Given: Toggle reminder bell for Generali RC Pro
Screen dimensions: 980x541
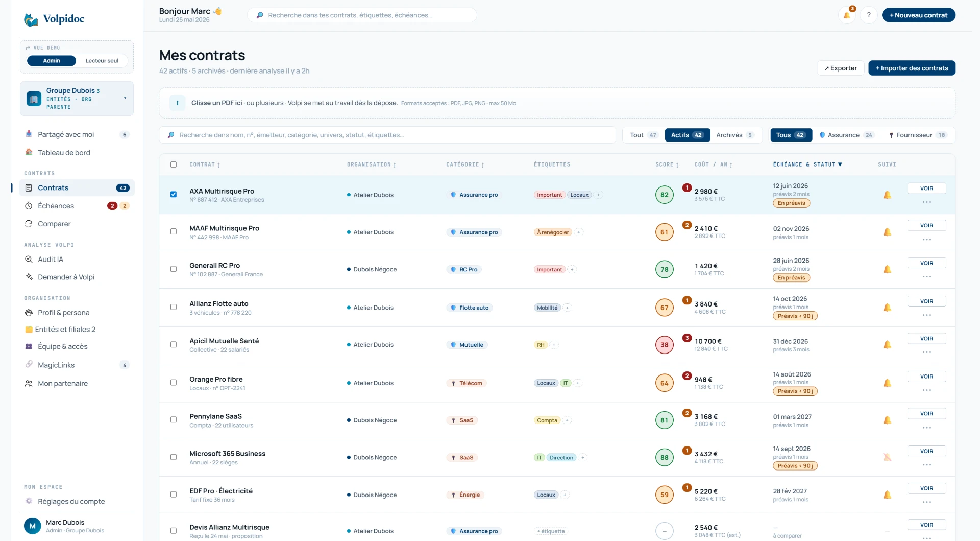Looking at the screenshot, I should [x=887, y=269].
